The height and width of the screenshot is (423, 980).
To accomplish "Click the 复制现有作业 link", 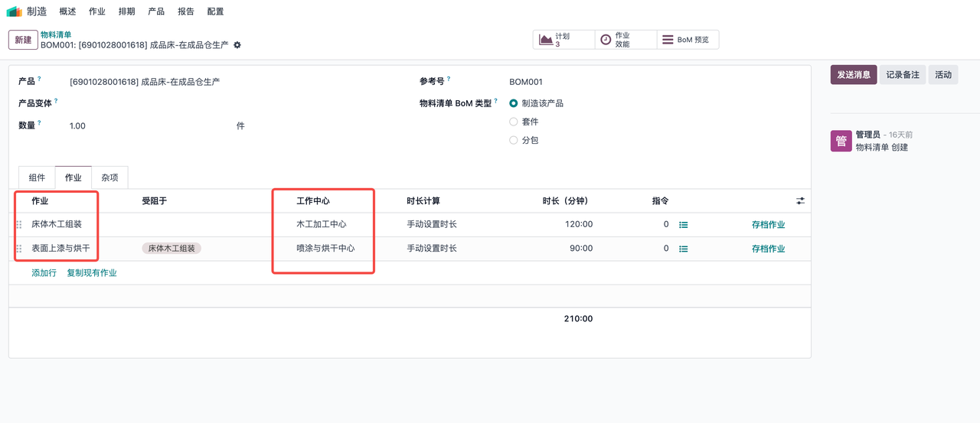I will [x=92, y=273].
